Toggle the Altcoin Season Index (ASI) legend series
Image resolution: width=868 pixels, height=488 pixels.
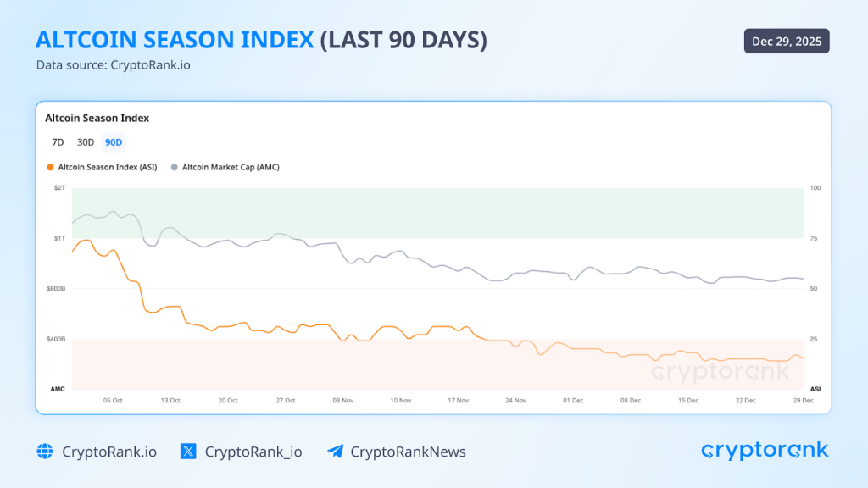(103, 167)
